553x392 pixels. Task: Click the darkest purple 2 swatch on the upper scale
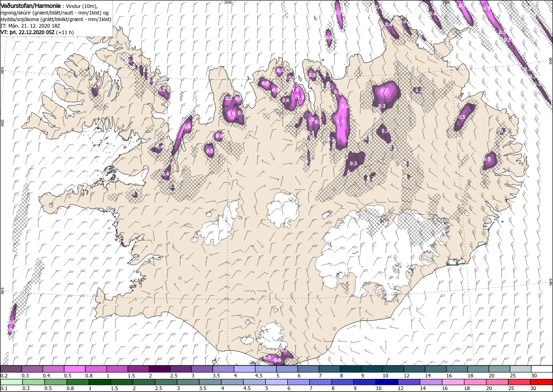click(160, 369)
